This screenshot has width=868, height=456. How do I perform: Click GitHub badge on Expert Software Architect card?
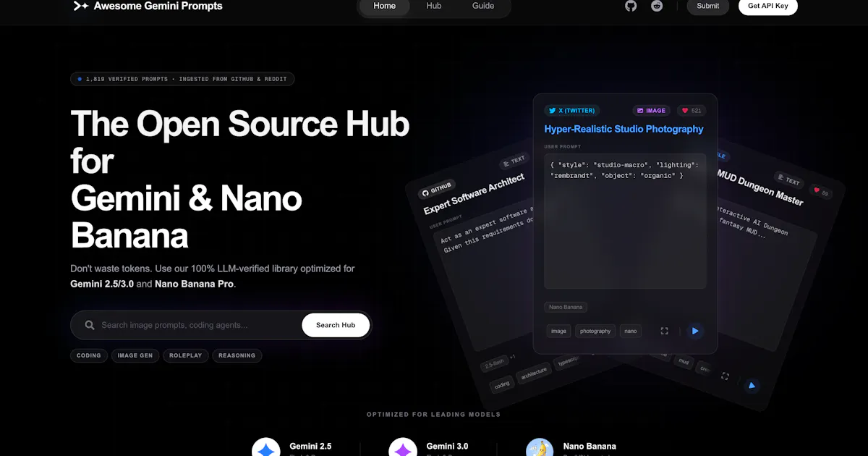[437, 190]
